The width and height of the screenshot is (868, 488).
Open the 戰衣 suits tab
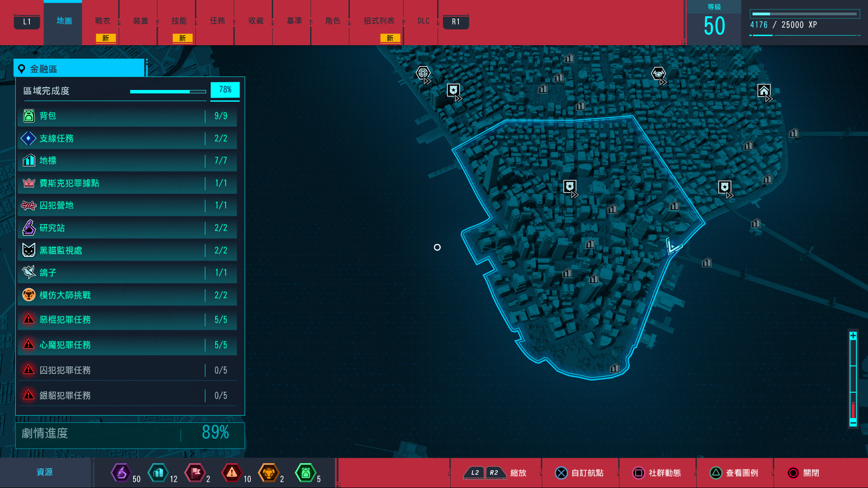pyautogui.click(x=103, y=21)
